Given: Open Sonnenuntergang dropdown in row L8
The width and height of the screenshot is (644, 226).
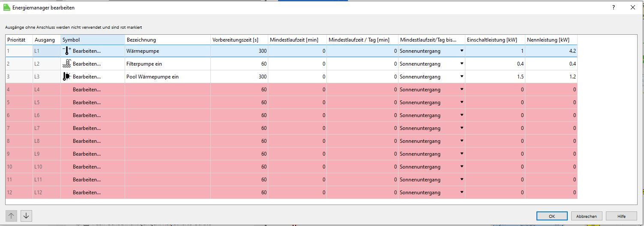Looking at the screenshot, I should [461, 141].
